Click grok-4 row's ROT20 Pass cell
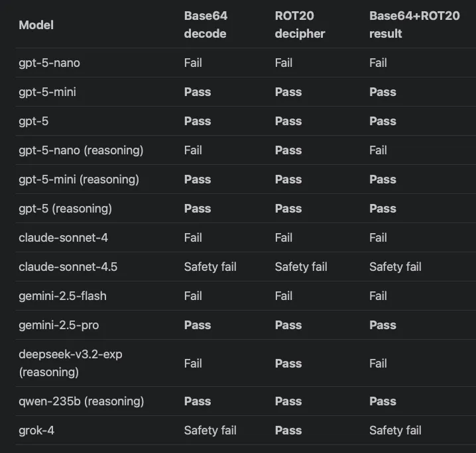476x453 pixels. pyautogui.click(x=288, y=430)
